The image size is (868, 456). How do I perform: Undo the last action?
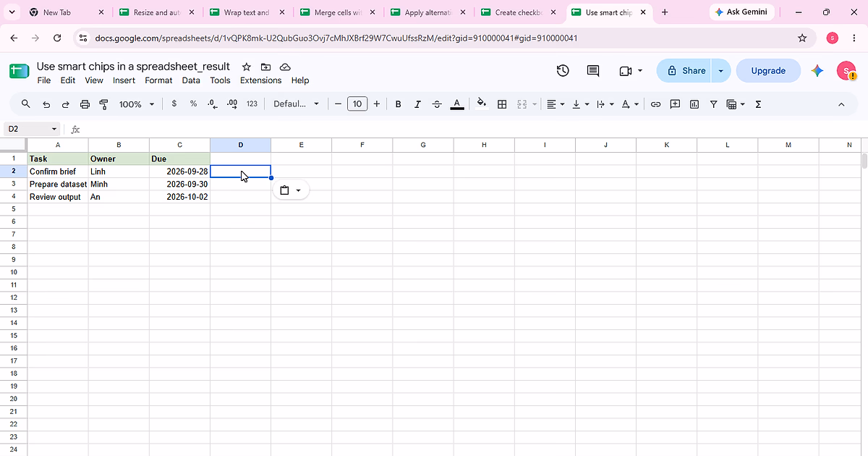pyautogui.click(x=46, y=104)
